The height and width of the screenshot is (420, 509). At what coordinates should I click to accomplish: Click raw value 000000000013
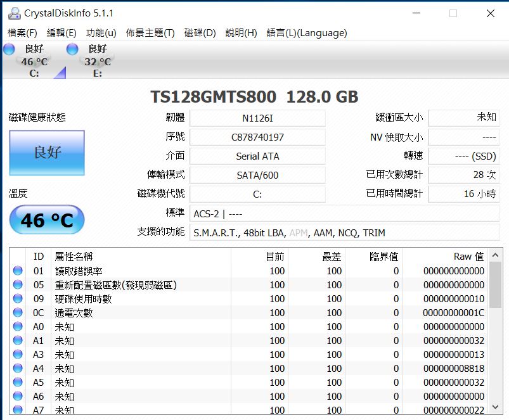pos(453,355)
